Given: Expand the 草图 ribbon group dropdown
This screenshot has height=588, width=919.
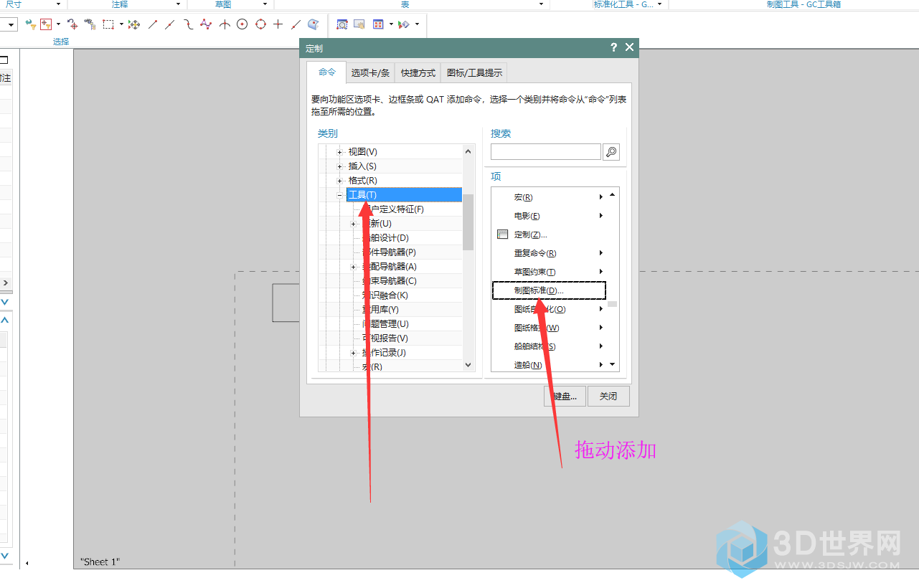Looking at the screenshot, I should [265, 4].
